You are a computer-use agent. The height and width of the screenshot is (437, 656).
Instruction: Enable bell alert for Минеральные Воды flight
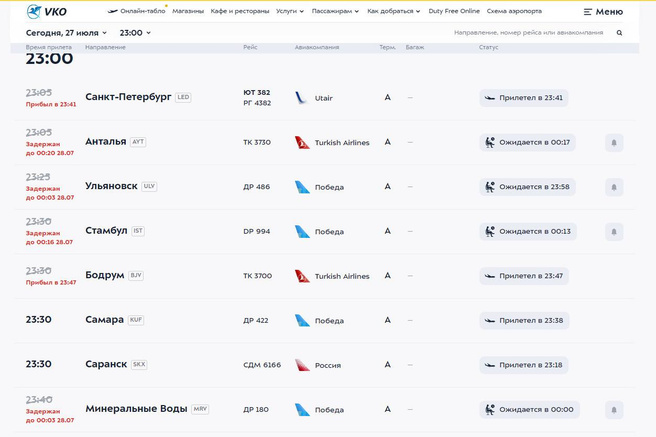tap(614, 410)
